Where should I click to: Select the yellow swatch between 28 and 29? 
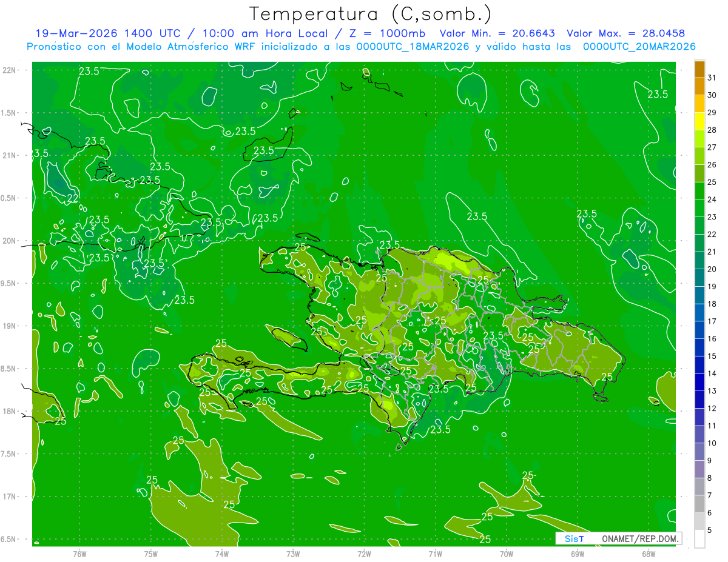coord(699,121)
